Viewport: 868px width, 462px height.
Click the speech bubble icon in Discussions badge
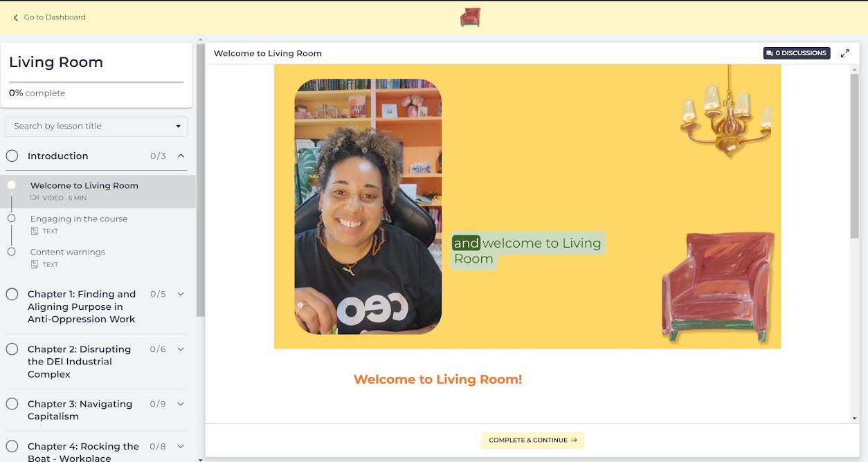[x=770, y=53]
